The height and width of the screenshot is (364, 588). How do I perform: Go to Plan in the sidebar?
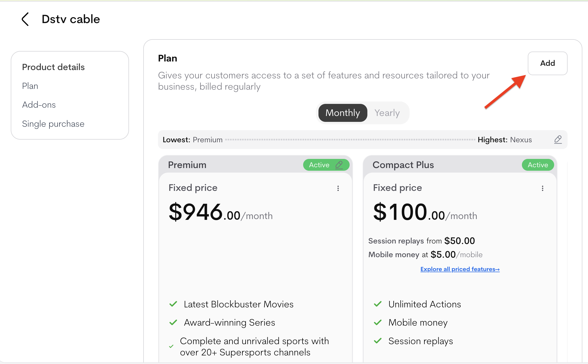coord(30,86)
